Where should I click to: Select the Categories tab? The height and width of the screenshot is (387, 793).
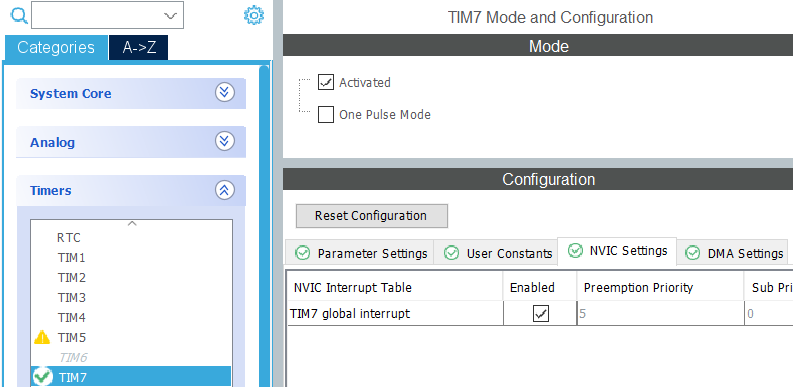[56, 48]
